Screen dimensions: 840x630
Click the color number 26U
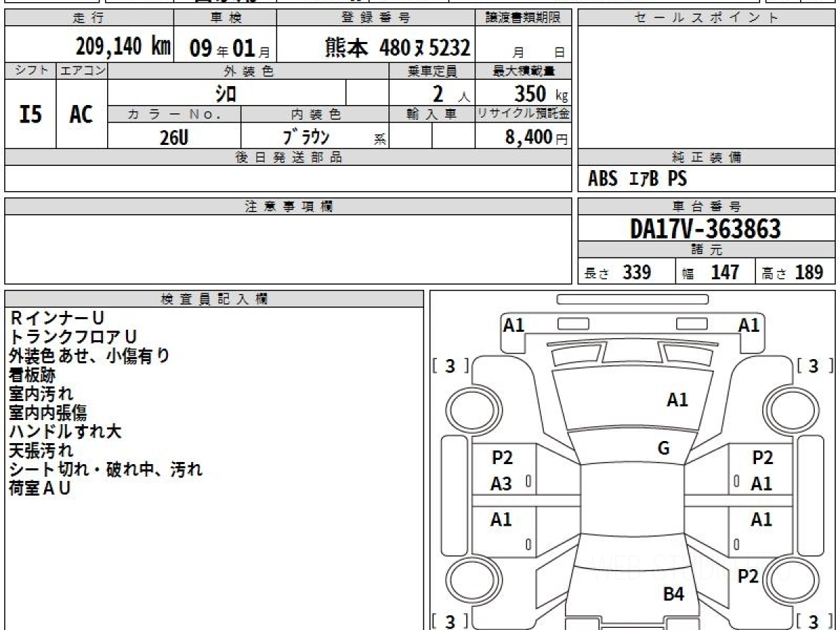tap(174, 138)
